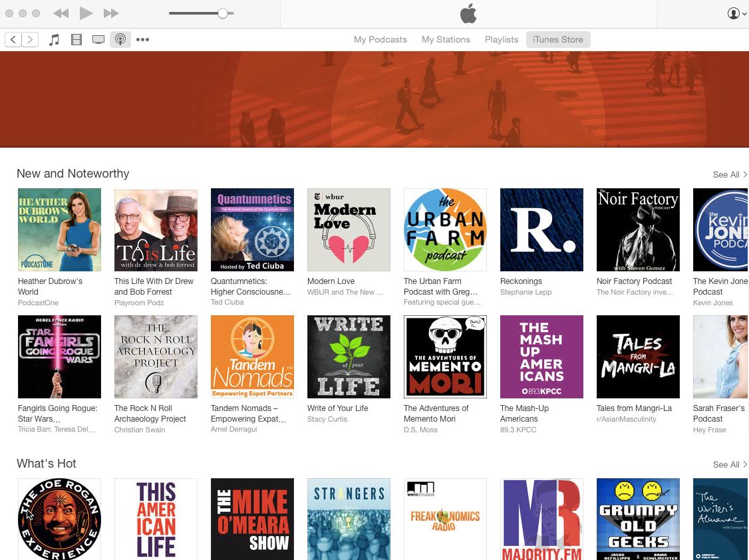Click the Modern Love title link
The width and height of the screenshot is (749, 560).
coord(331,281)
